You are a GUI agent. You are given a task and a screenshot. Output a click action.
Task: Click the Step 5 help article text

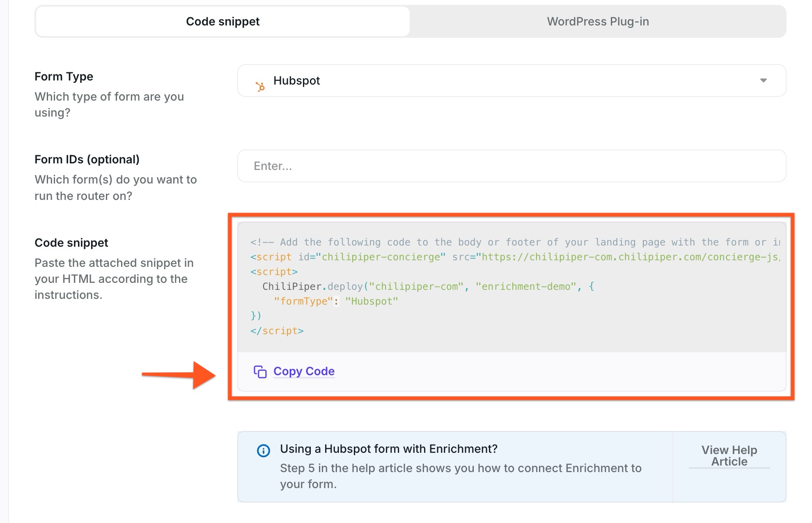coord(460,468)
